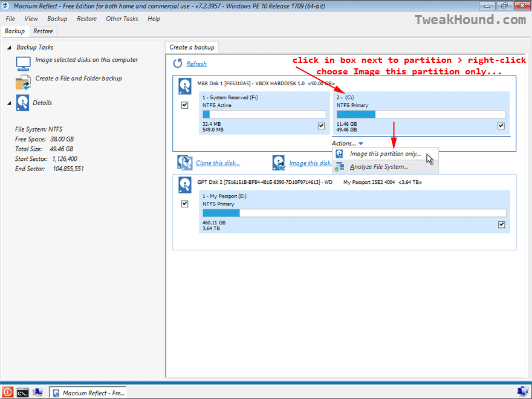The width and height of the screenshot is (532, 399).
Task: Select the System Reserved (F:) partition label
Action: pos(230,97)
